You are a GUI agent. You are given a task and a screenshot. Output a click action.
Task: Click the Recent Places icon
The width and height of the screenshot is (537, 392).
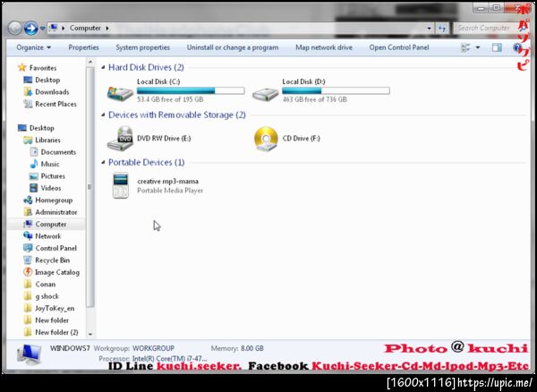(28, 104)
